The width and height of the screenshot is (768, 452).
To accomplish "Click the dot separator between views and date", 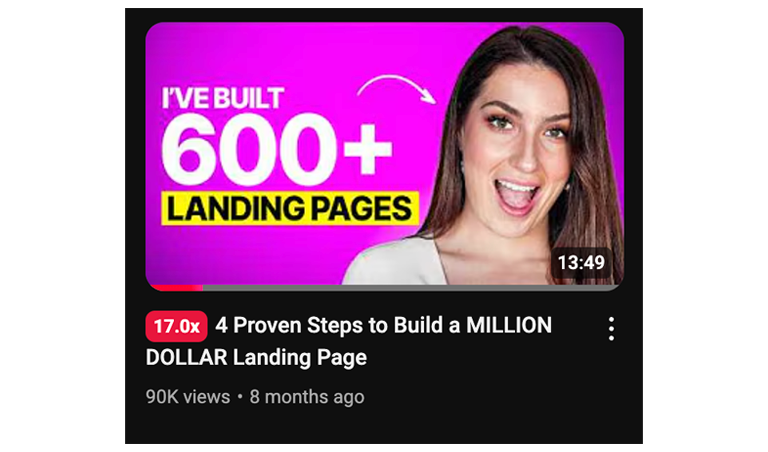I will tap(240, 397).
